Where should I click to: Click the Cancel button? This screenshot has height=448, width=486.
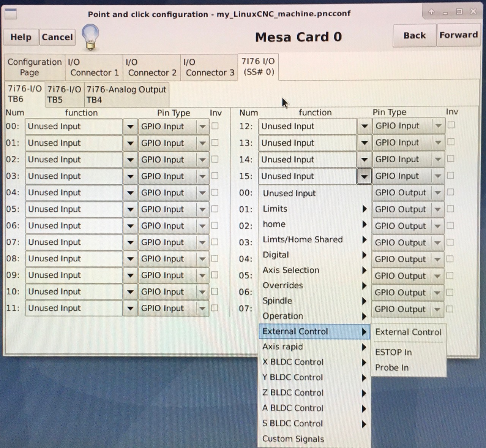57,37
